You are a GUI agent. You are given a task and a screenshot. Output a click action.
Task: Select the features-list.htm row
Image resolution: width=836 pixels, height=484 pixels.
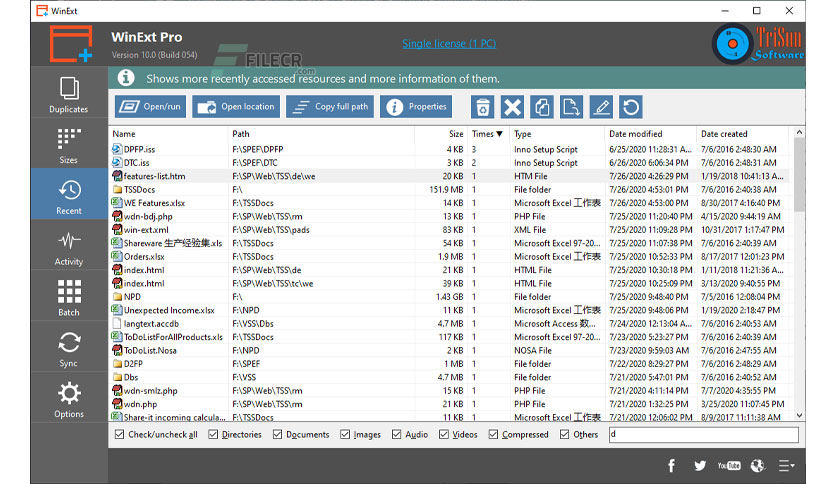coord(449,176)
